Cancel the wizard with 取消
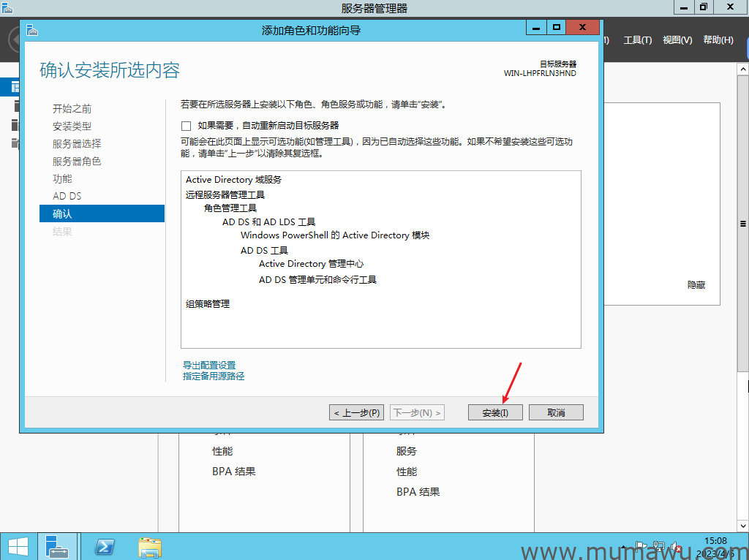The image size is (749, 560). [556, 412]
